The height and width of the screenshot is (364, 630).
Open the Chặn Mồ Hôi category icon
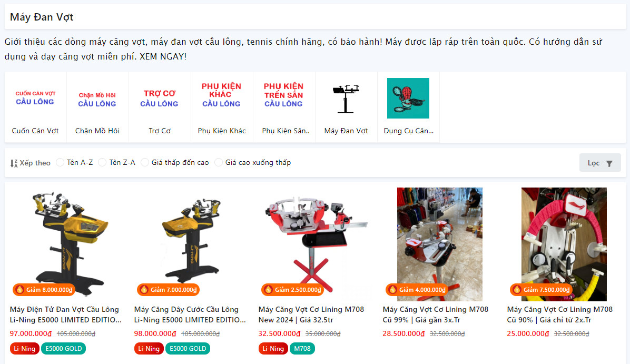(97, 99)
